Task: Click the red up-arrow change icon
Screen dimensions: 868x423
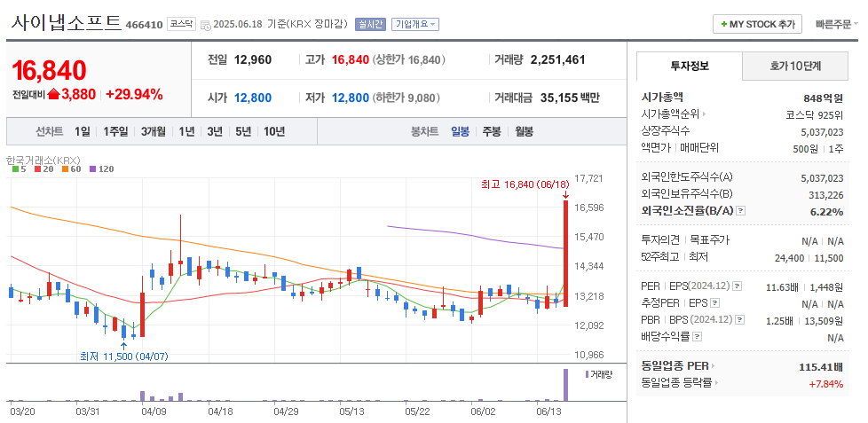Action: [54, 94]
